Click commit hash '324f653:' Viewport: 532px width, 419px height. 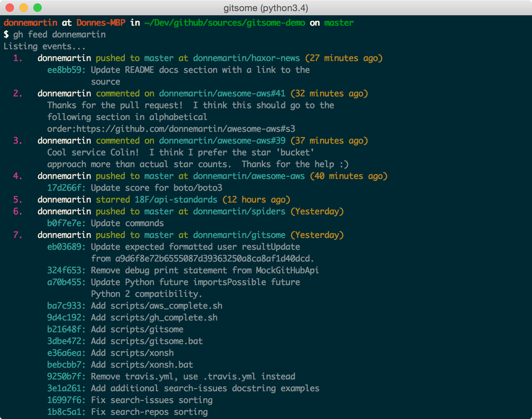pos(66,271)
